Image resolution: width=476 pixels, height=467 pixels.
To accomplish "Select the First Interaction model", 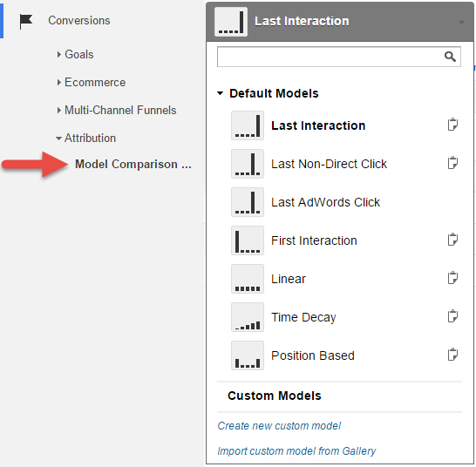I will [x=314, y=240].
